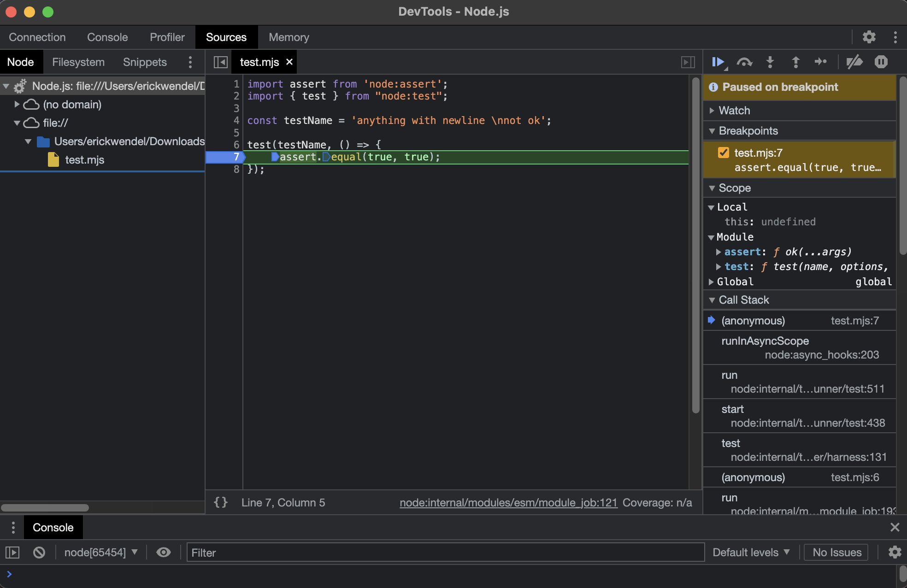Open console settings gear
Image resolution: width=907 pixels, height=588 pixels.
895,552
